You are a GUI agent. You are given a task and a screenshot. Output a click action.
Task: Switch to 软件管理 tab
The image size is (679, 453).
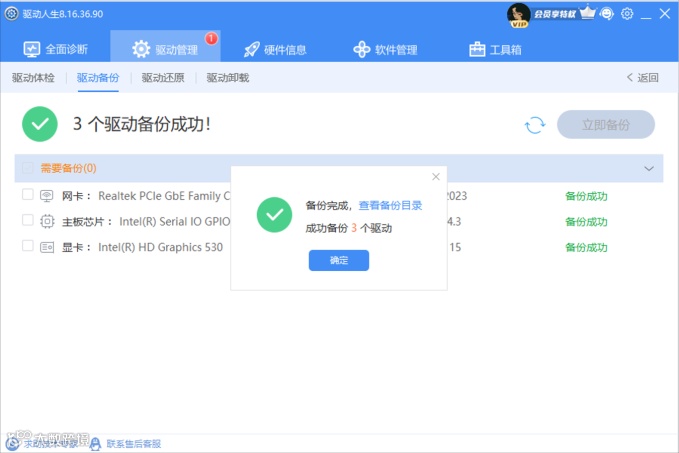385,50
